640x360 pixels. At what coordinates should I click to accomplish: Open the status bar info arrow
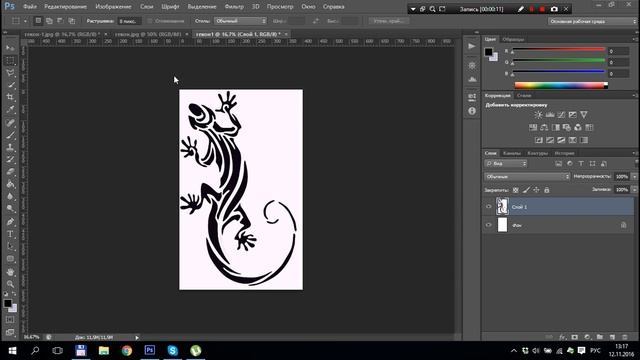137,338
